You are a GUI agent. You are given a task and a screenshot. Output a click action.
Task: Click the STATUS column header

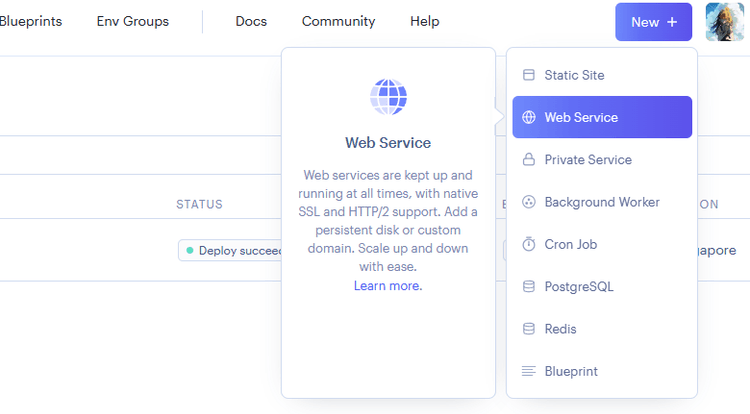click(x=199, y=204)
